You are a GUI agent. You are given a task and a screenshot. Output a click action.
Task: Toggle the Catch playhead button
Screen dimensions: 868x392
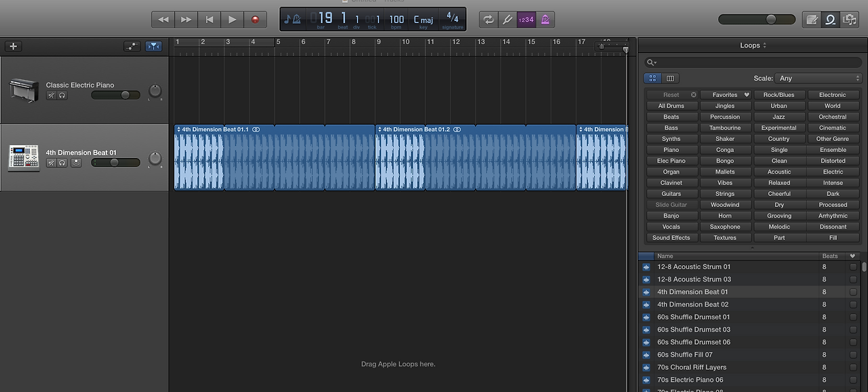coord(154,46)
